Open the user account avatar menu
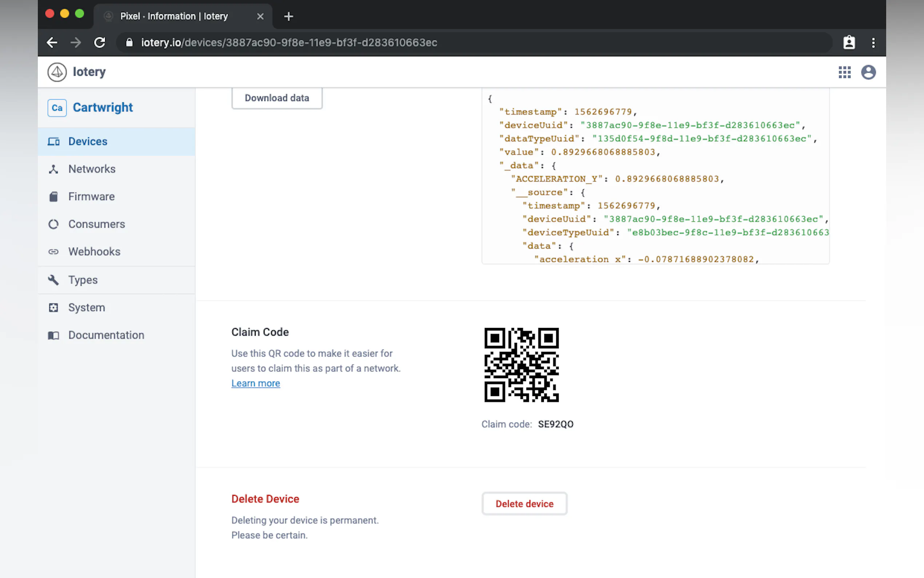The height and width of the screenshot is (578, 924). [x=868, y=72]
